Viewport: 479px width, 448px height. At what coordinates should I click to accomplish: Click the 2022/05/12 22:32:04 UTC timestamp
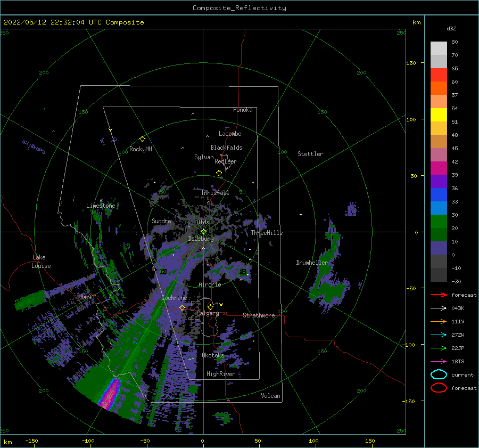point(73,22)
